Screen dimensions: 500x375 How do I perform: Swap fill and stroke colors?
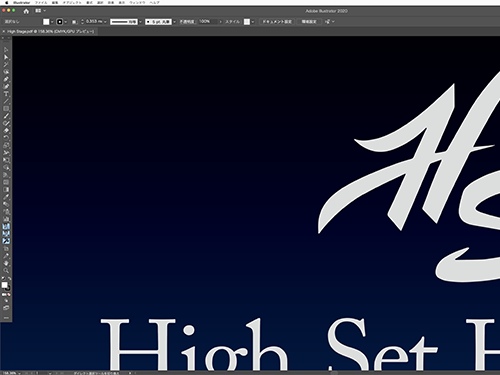[x=9, y=279]
